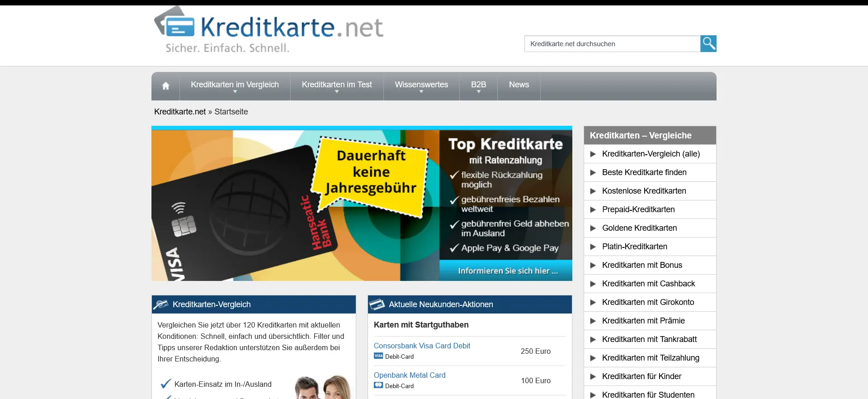Screen dimensions: 868x399
Task: Click the Mastercard icon under Openbank Metal Card
Action: coord(378,385)
